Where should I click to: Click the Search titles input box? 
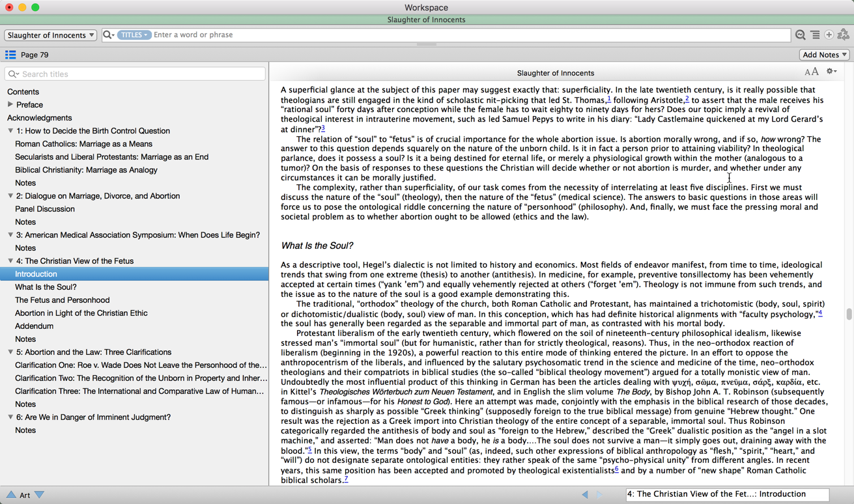[x=135, y=74]
